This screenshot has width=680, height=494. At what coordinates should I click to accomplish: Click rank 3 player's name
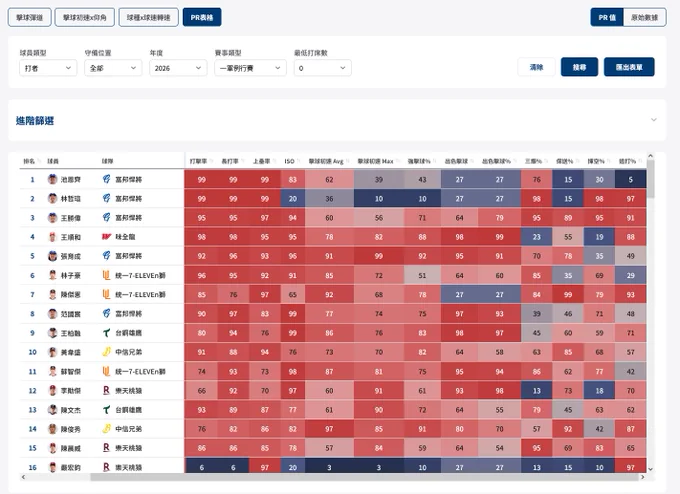71,218
